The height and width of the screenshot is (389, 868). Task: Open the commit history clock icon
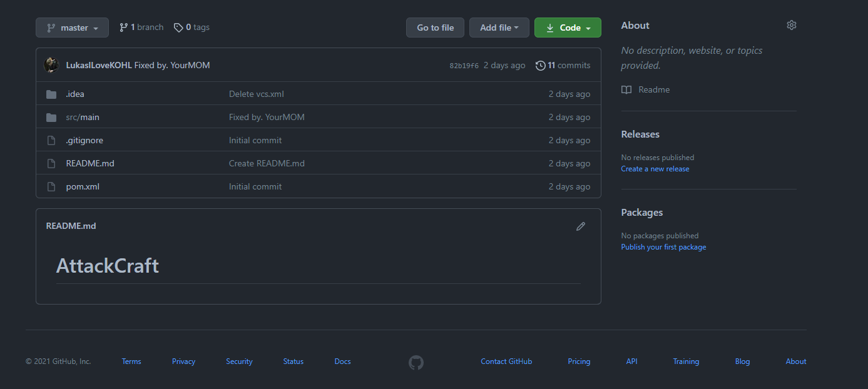tap(540, 66)
